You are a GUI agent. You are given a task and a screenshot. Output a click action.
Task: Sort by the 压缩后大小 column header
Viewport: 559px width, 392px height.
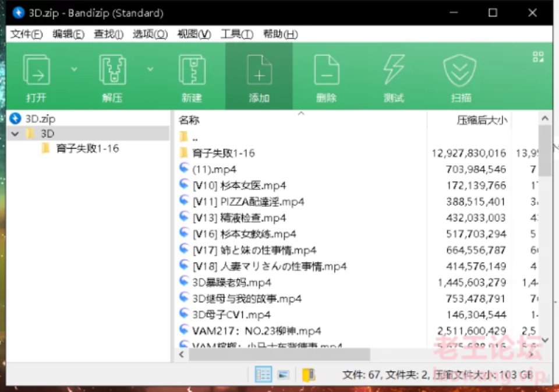[x=482, y=121]
